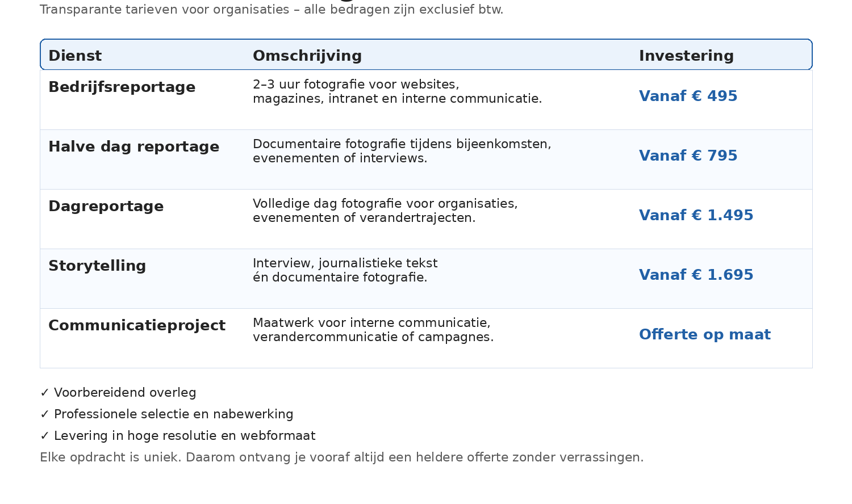
Task: Click the Vanaf € 1.495 price
Action: (x=696, y=215)
